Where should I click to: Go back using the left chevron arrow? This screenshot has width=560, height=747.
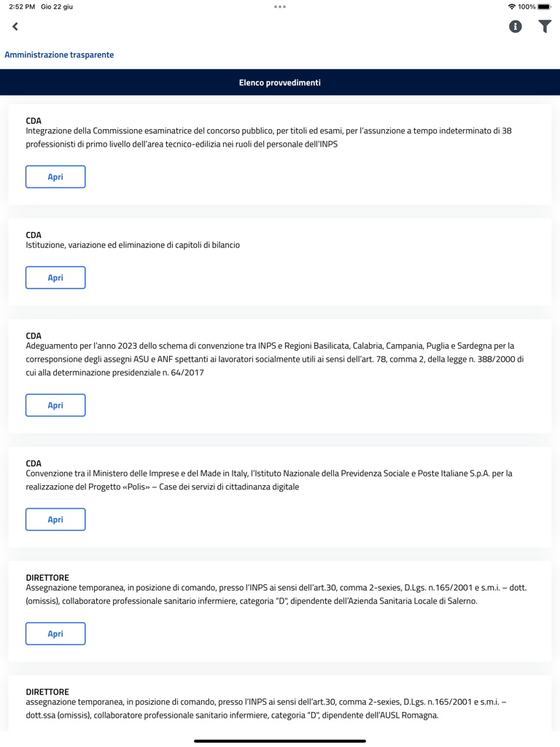pos(15,26)
